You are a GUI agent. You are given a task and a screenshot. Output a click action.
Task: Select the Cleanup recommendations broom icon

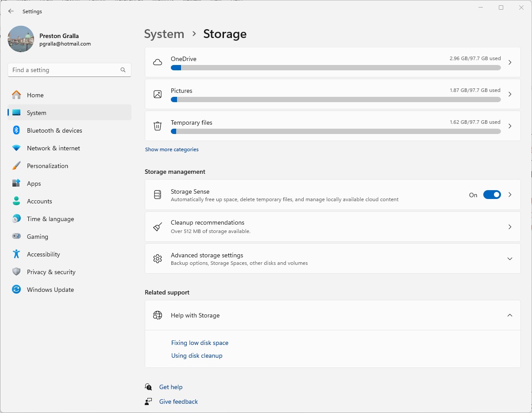tap(157, 226)
